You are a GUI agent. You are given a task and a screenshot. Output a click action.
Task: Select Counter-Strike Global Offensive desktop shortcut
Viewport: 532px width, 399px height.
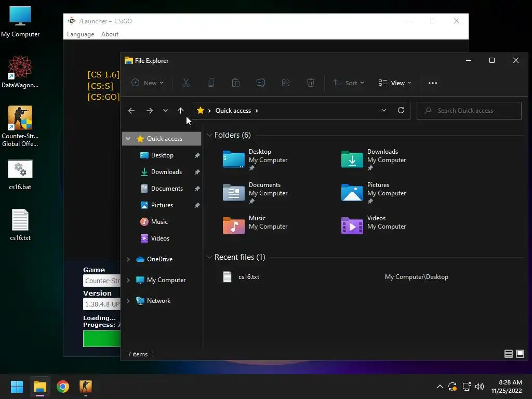[20, 126]
